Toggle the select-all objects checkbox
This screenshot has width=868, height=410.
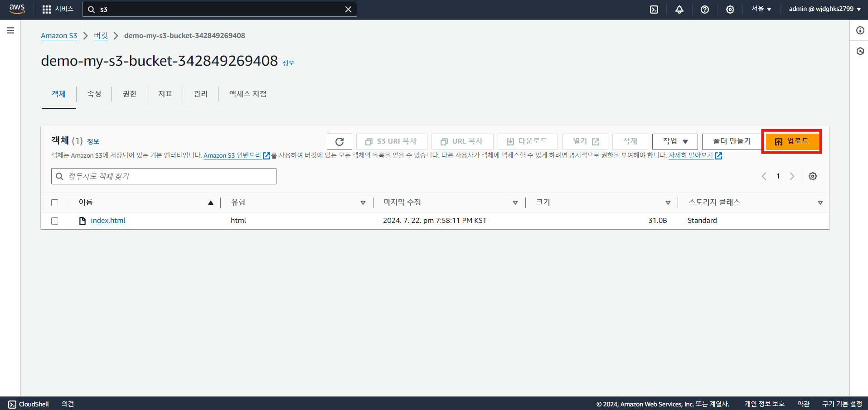55,203
